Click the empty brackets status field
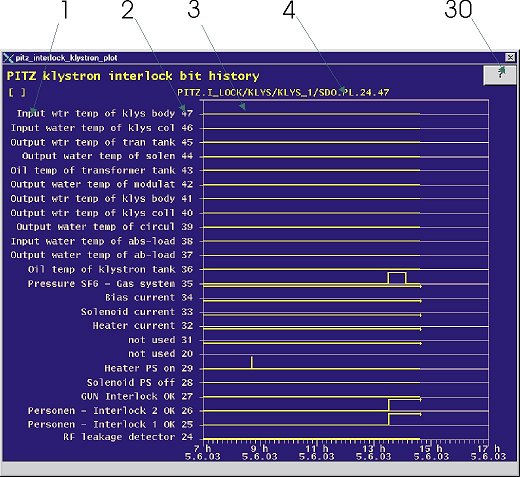 17,92
